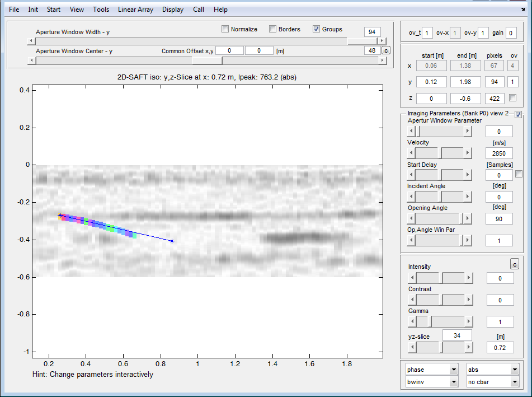The width and height of the screenshot is (532, 397).
Task: Toggle the Imaging Parameters view 2 checkbox
Action: coord(518,114)
